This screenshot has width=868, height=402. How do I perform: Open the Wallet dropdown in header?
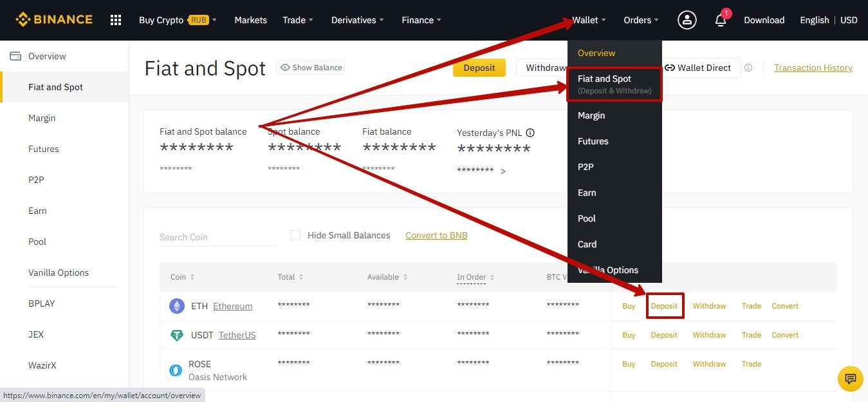589,20
